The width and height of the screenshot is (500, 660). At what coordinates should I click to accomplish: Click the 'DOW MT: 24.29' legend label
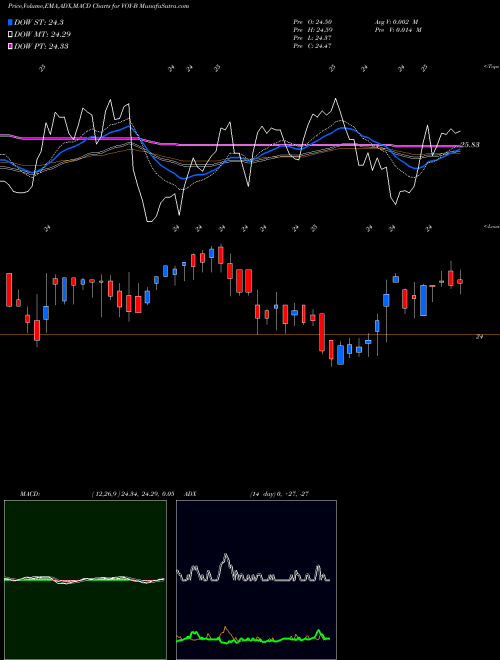42,35
